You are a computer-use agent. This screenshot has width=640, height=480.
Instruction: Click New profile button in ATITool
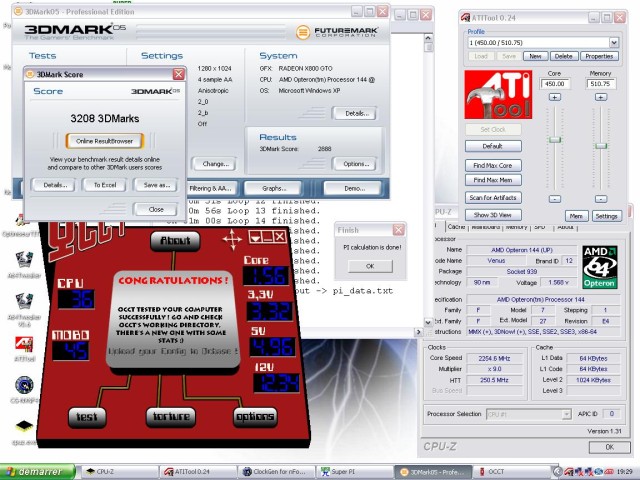535,56
